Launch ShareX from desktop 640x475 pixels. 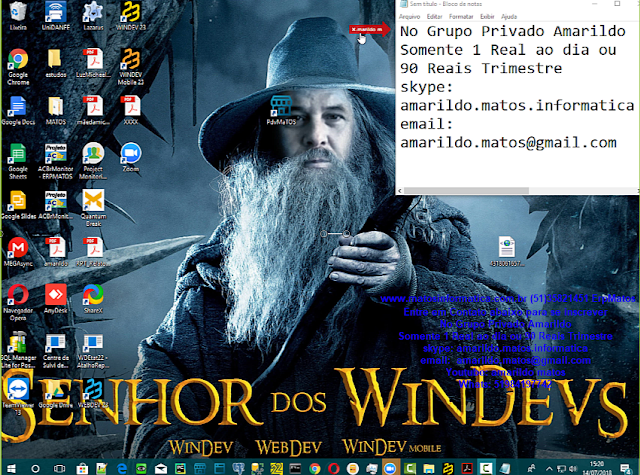point(93,299)
